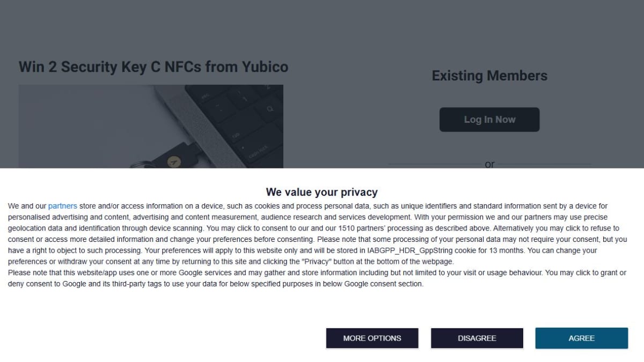Click the AGREE button
The image size is (644, 362).
tap(581, 338)
